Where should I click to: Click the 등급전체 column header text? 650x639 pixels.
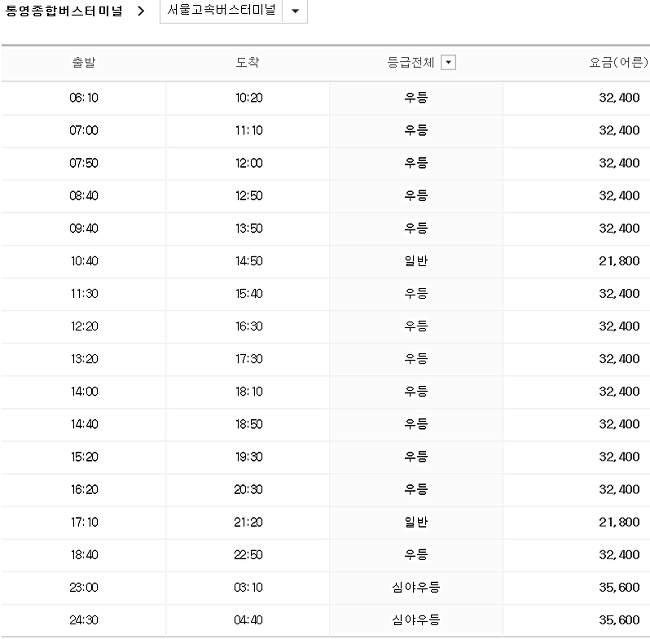click(410, 63)
